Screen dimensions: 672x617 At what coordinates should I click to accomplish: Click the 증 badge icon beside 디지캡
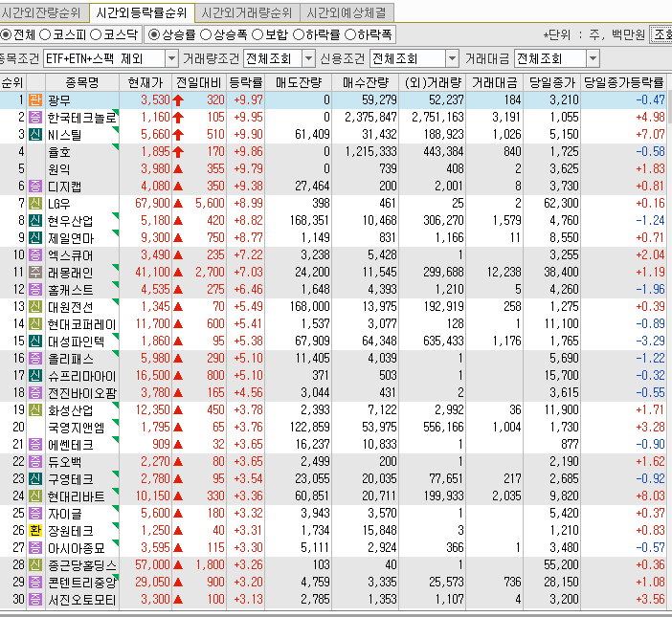[x=35, y=187]
